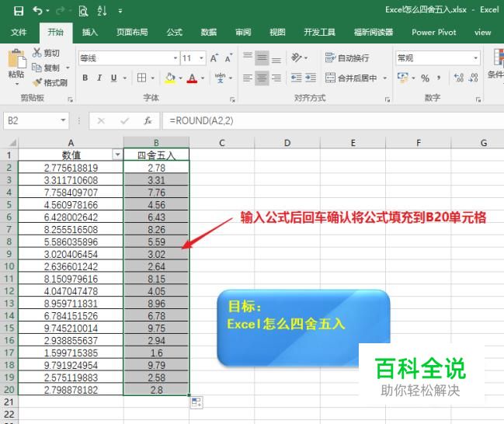Click the yellow Fill Color bucket
This screenshot has height=424, width=504.
170,78
